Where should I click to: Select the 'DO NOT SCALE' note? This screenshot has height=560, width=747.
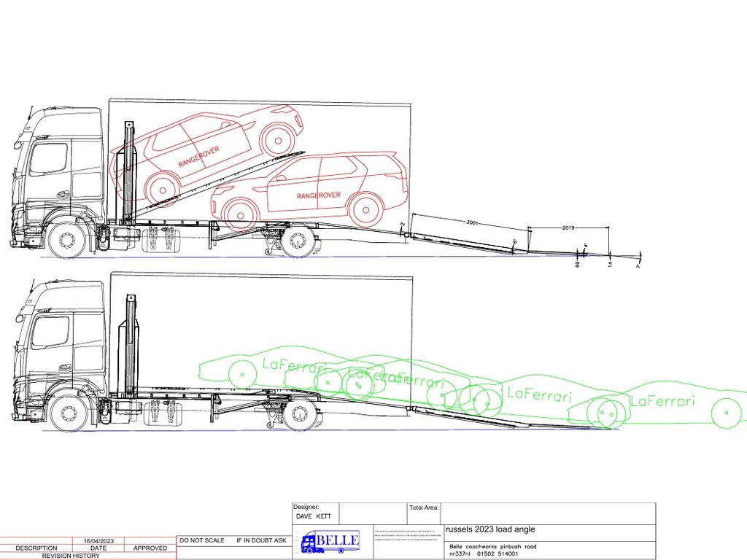click(202, 540)
